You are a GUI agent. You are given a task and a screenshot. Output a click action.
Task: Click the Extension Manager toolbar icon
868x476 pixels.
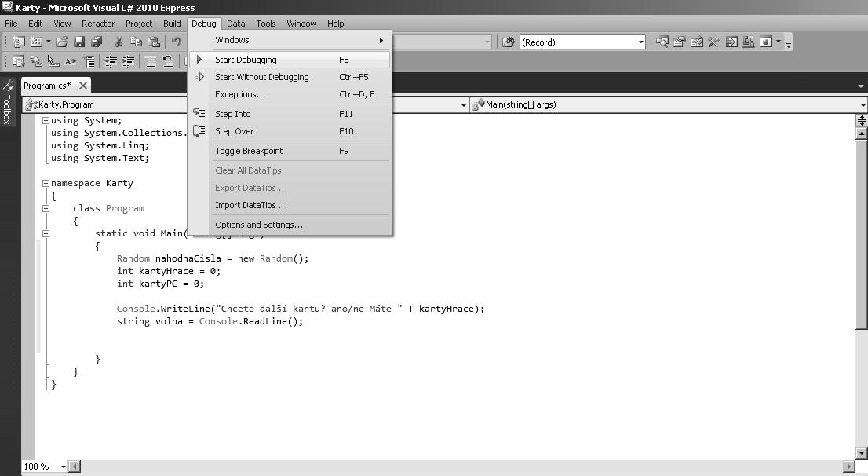749,42
